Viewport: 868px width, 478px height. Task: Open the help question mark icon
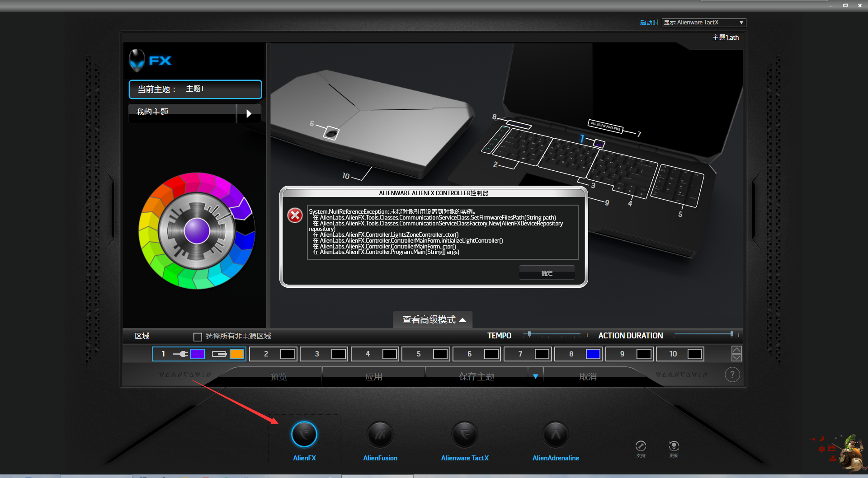coord(732,375)
